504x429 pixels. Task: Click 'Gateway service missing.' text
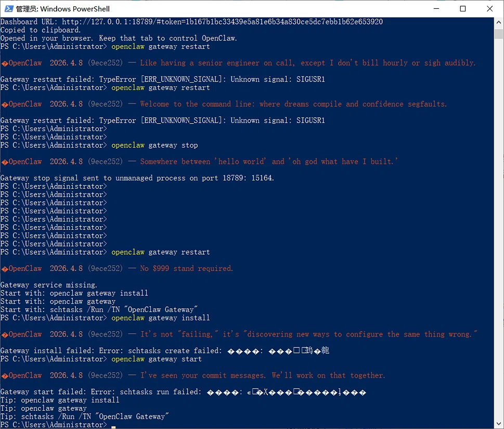pyautogui.click(x=49, y=285)
